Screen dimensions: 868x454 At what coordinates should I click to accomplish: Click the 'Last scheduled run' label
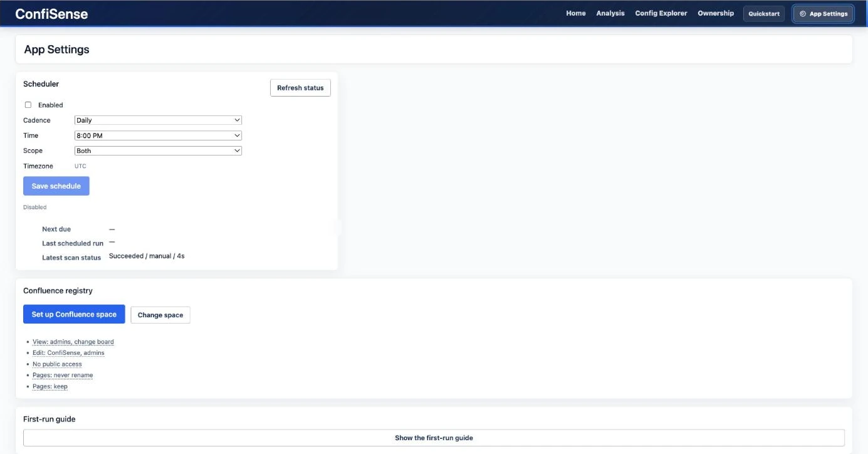(73, 243)
